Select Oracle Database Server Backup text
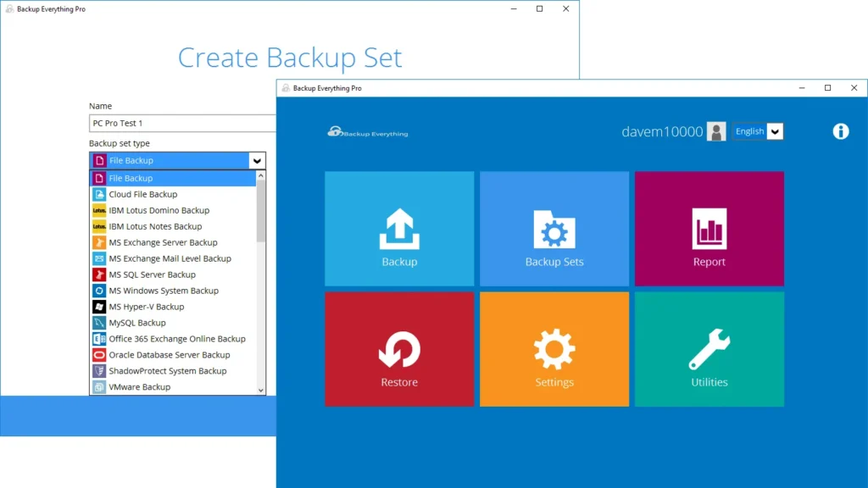 [170, 355]
